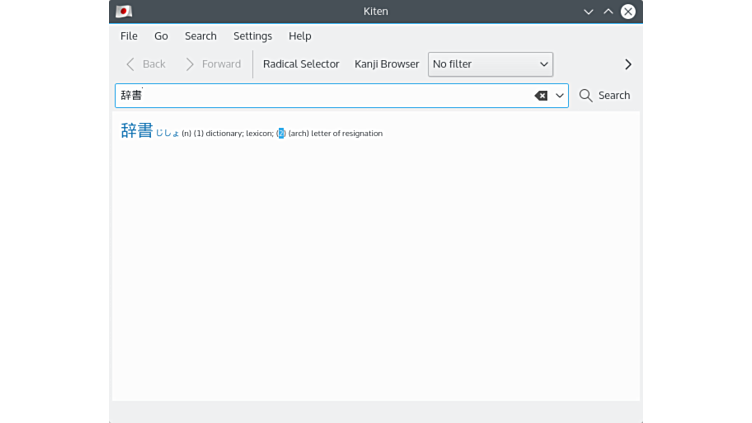Open the Search menu
The height and width of the screenshot is (423, 752).
click(x=200, y=36)
